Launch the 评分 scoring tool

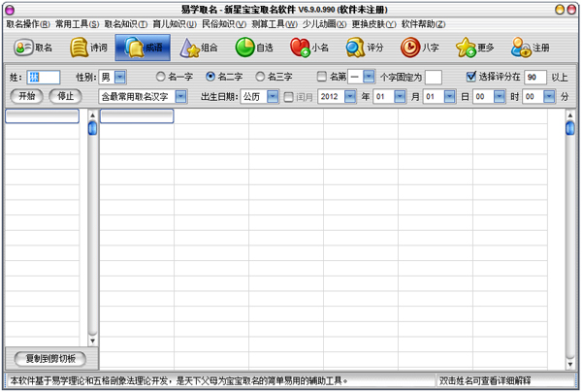coord(365,48)
